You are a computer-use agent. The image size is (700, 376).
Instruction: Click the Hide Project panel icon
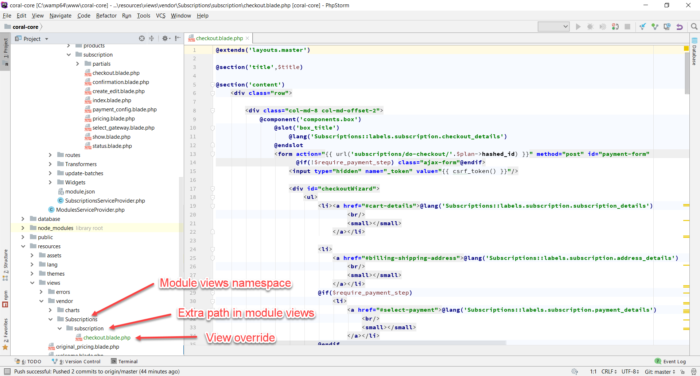pos(177,38)
